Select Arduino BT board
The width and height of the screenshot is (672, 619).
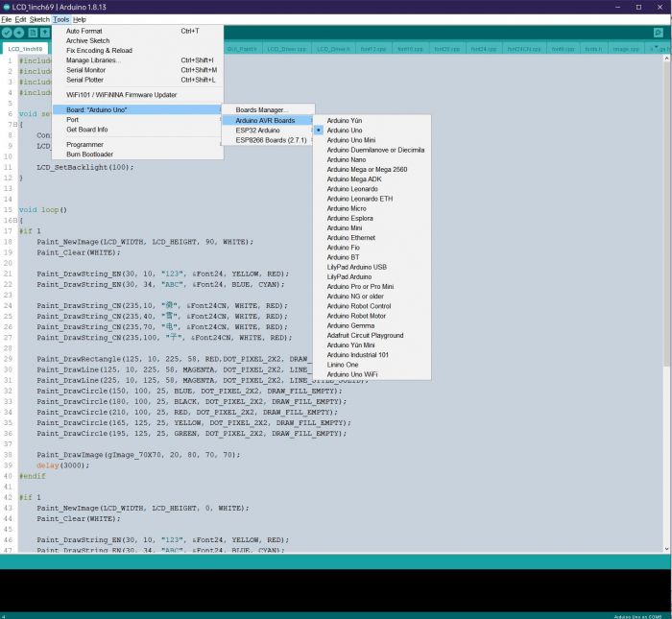[x=372, y=257]
